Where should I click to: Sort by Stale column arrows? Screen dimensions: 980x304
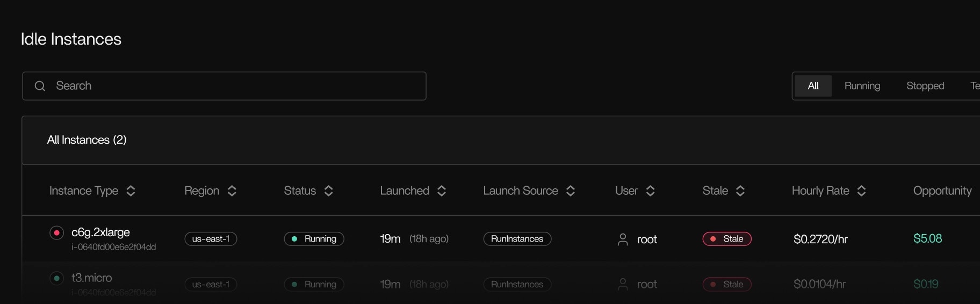(x=740, y=191)
